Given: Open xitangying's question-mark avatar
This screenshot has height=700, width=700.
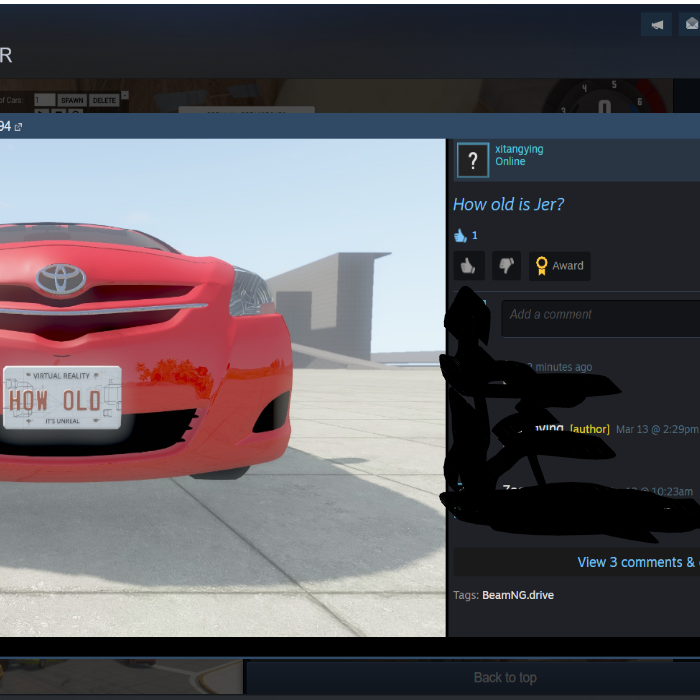Looking at the screenshot, I should tap(473, 160).
